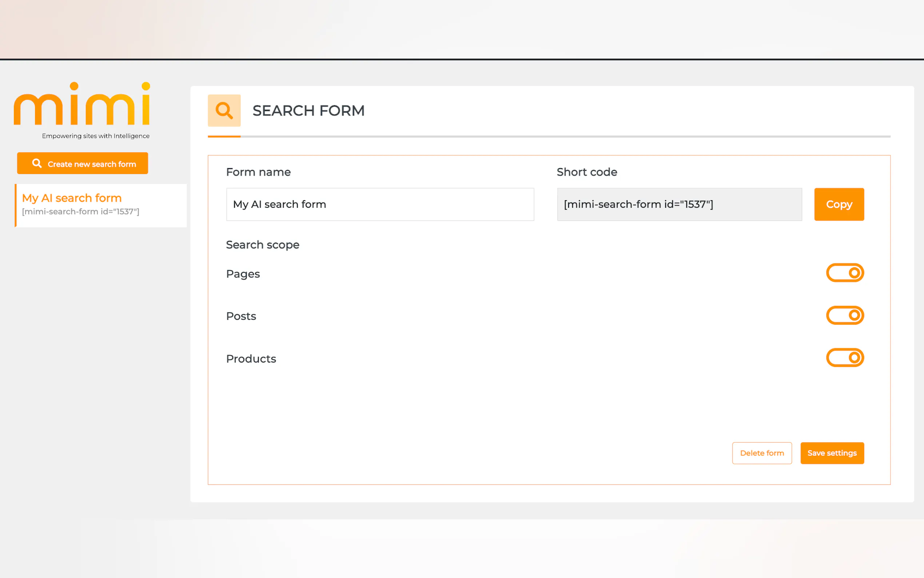The width and height of the screenshot is (924, 578).
Task: Click the Delete form button
Action: (x=762, y=453)
